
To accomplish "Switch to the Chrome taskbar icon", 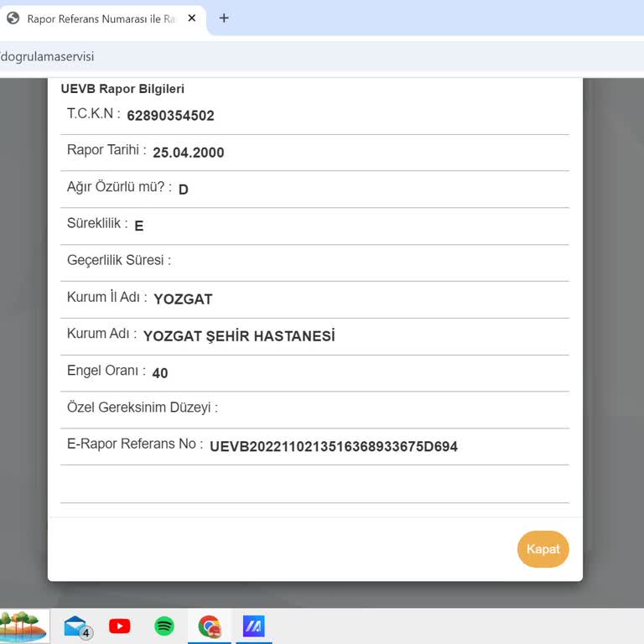I will [210, 626].
